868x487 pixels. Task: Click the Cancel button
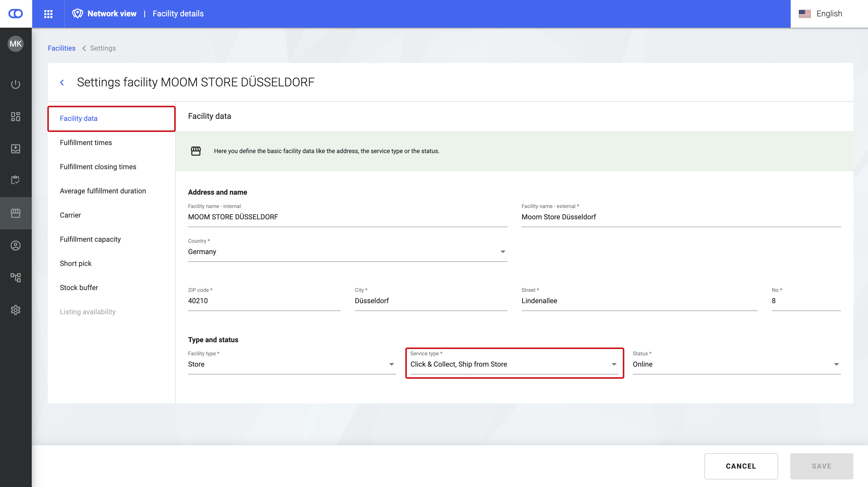pyautogui.click(x=741, y=466)
